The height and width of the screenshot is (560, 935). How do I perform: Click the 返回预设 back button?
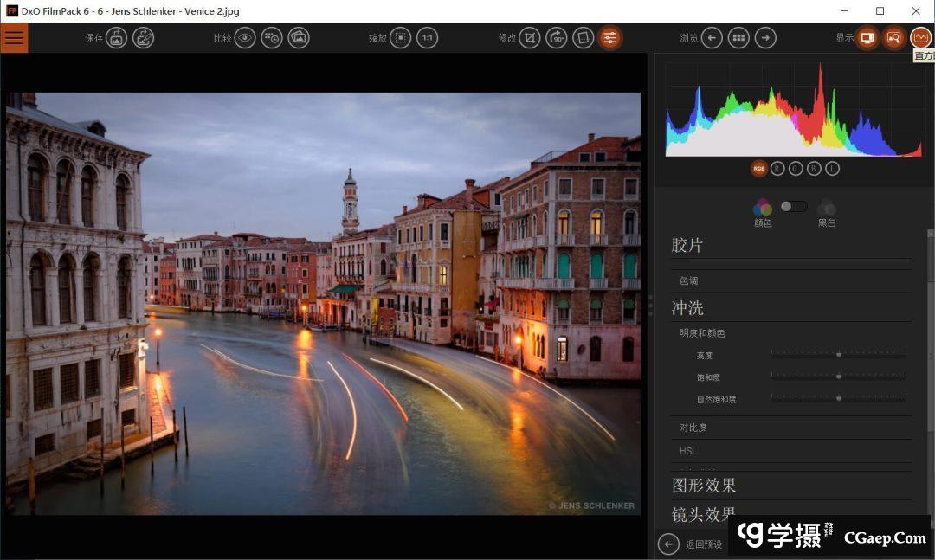pos(668,544)
